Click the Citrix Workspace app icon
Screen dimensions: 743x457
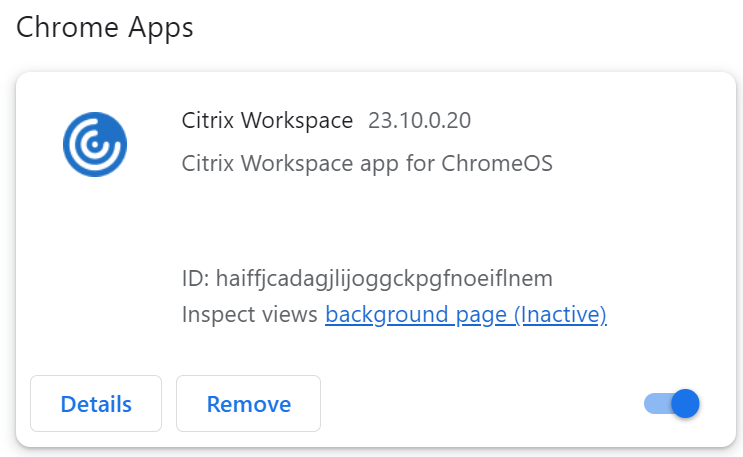[x=94, y=144]
